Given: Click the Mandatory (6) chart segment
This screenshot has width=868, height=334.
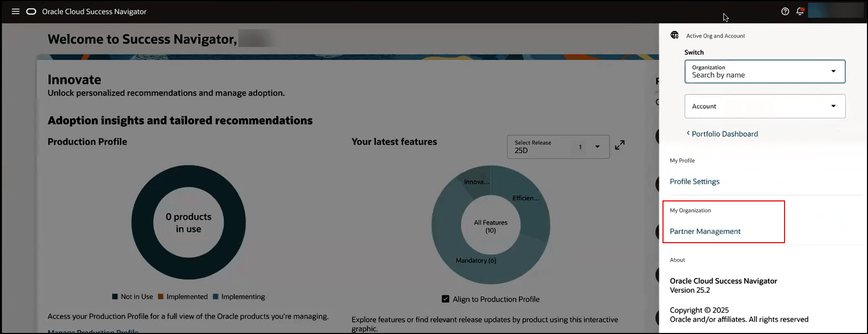Looking at the screenshot, I should click(x=476, y=260).
